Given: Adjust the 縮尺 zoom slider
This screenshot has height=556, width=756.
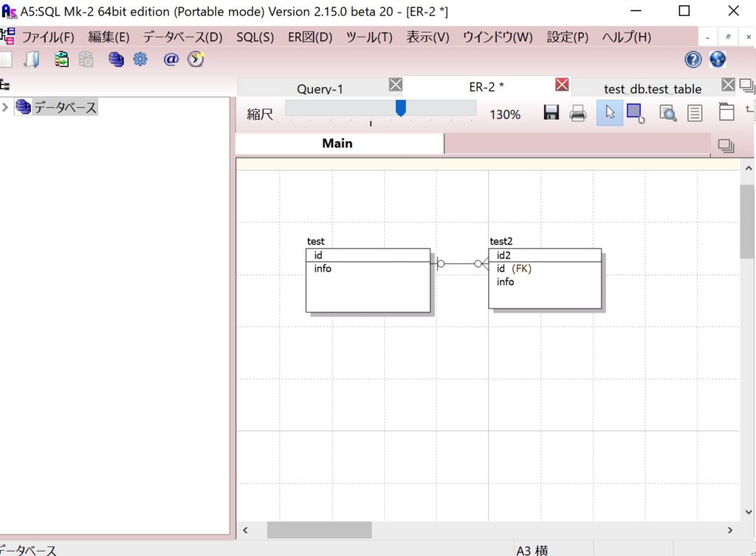Looking at the screenshot, I should (x=401, y=109).
